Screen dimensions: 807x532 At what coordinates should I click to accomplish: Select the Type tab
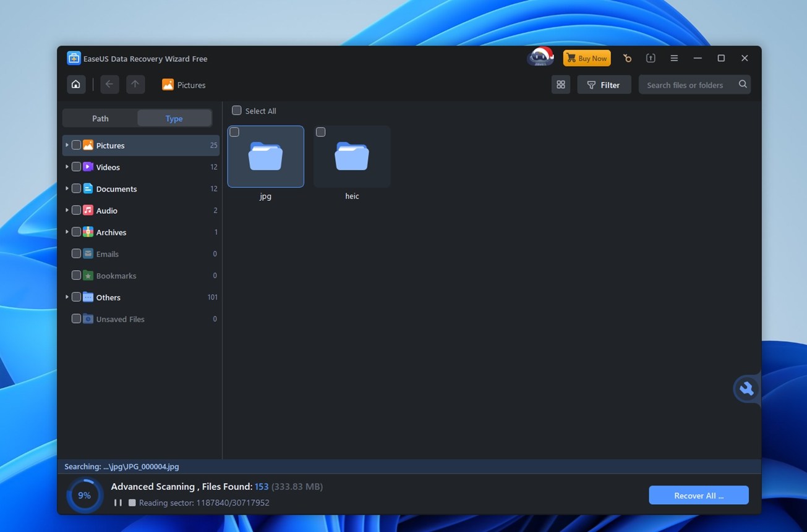click(x=174, y=119)
